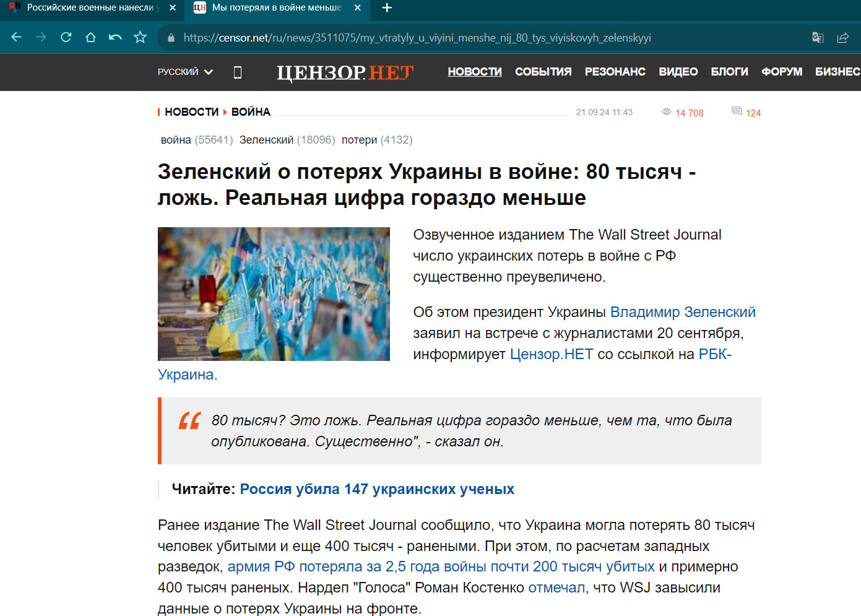Open the ВИДЕО menu item
Screen dimensions: 861x616
tap(678, 72)
